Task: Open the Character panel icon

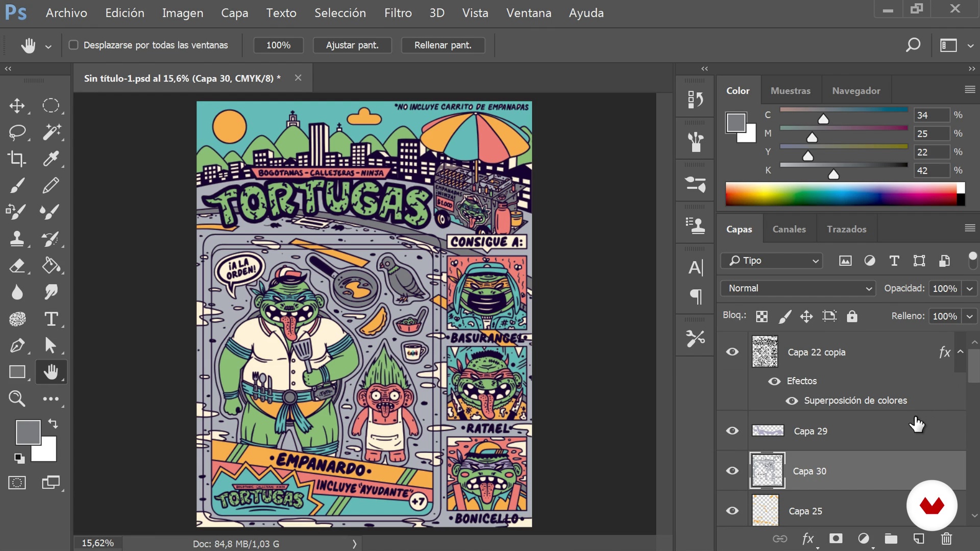Action: pos(695,267)
